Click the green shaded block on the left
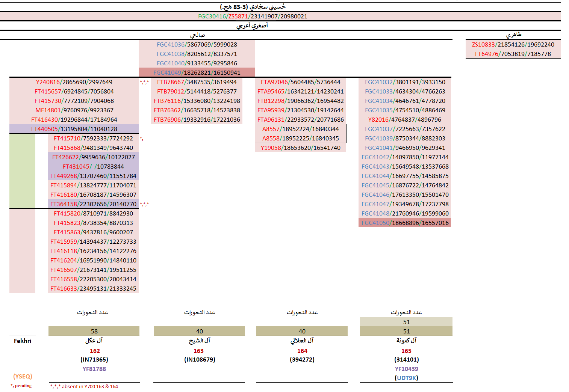Viewport: 569px width, 392px height. [22, 171]
